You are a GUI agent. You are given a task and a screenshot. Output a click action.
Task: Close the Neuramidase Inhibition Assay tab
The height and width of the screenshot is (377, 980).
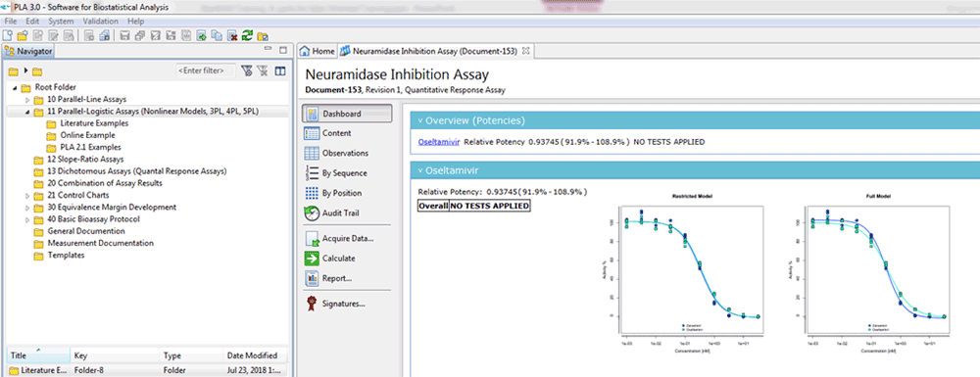click(x=525, y=51)
